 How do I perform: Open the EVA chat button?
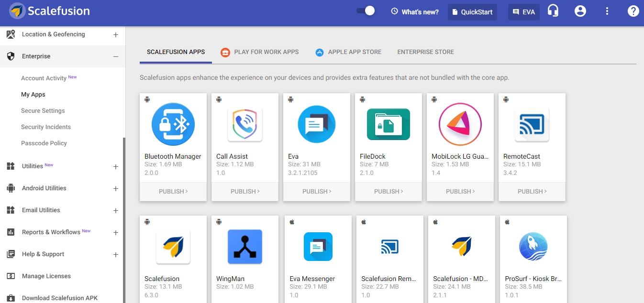point(524,12)
